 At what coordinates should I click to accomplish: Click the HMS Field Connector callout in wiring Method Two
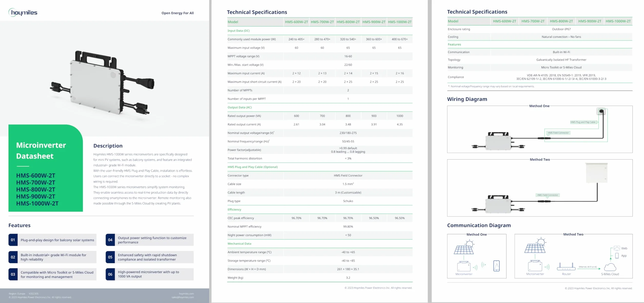point(548,195)
